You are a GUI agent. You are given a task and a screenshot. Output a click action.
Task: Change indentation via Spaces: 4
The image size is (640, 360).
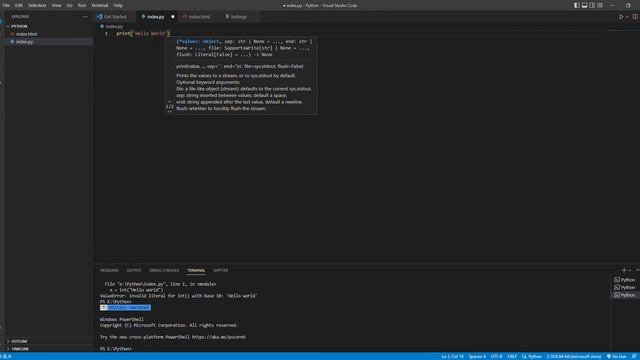477,356
